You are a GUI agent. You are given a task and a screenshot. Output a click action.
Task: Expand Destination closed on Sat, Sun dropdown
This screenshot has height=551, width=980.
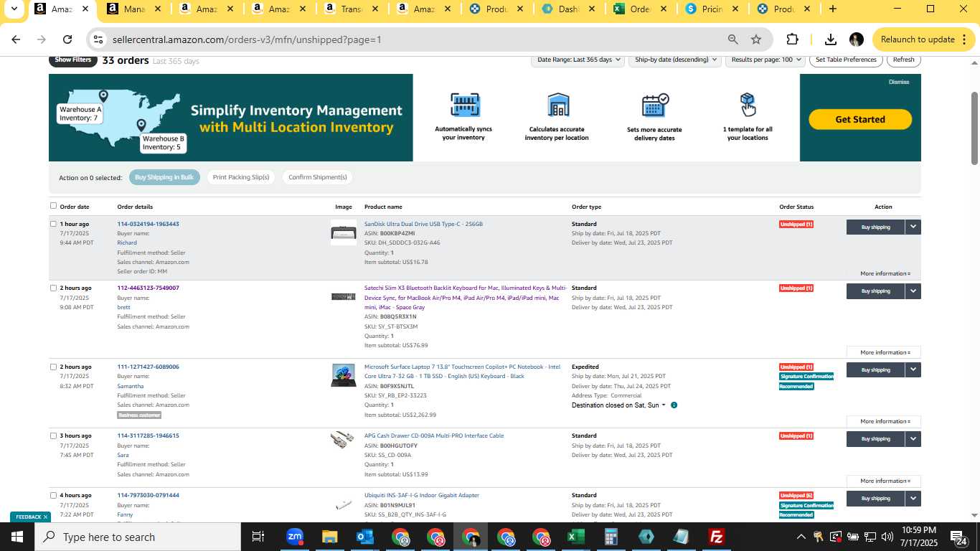[x=618, y=405]
